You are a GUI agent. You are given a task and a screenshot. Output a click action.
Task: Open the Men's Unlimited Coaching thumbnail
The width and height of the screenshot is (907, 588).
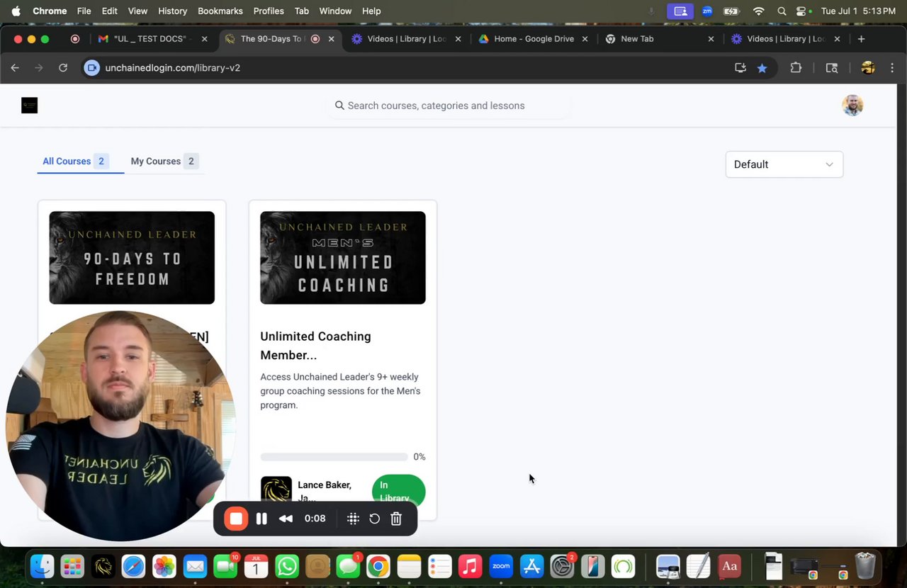(343, 258)
